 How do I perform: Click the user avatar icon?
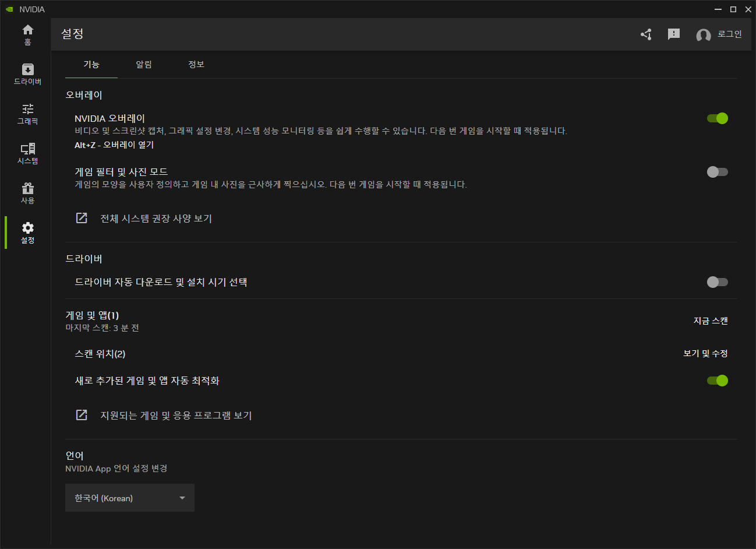(703, 36)
